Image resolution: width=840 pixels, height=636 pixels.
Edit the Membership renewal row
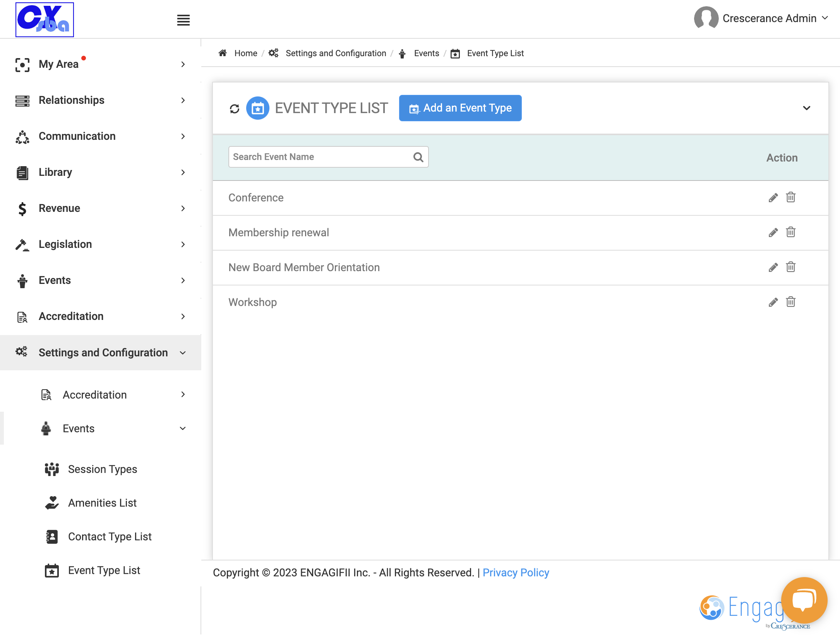pos(773,232)
